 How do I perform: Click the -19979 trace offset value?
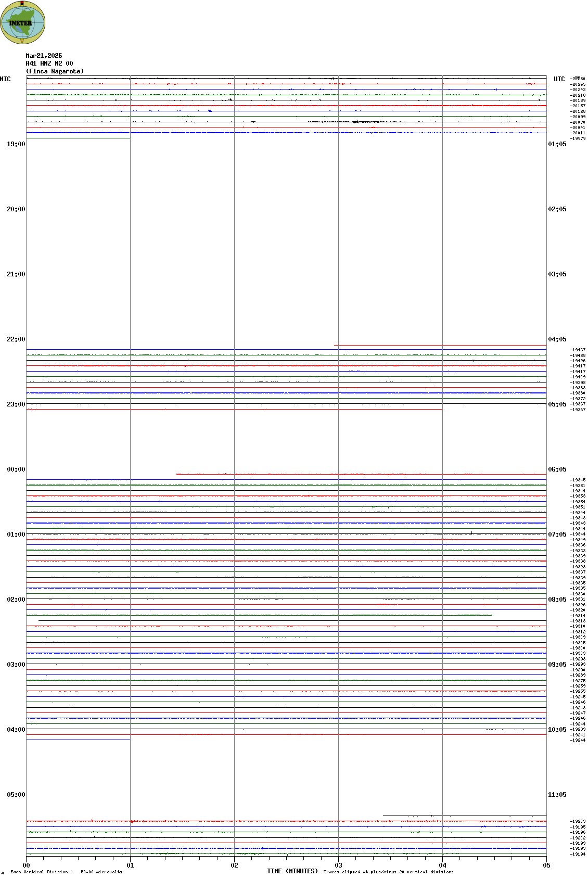tap(578, 138)
